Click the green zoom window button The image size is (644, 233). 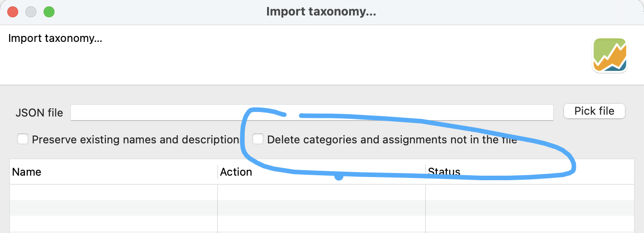tap(49, 12)
